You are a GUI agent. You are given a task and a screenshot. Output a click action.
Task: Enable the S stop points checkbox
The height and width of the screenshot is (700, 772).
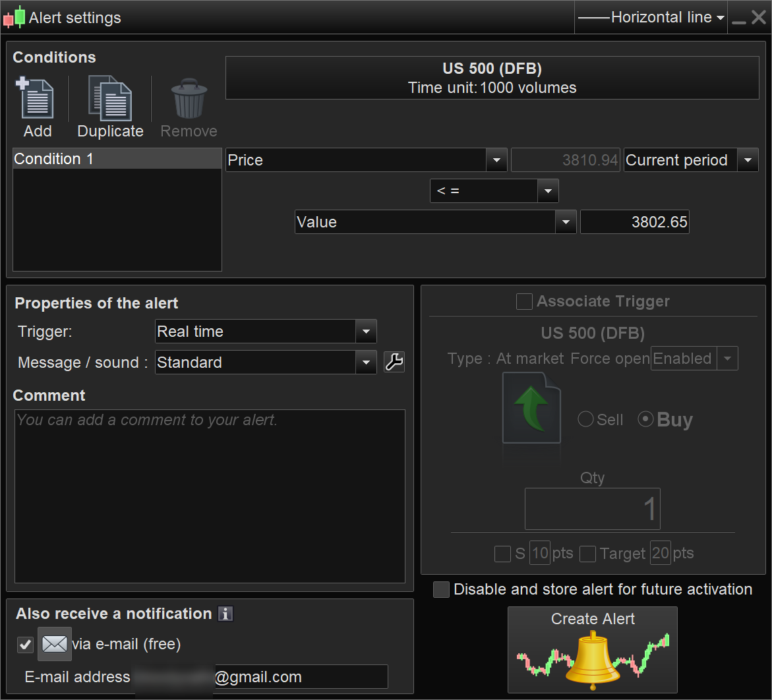tap(502, 553)
